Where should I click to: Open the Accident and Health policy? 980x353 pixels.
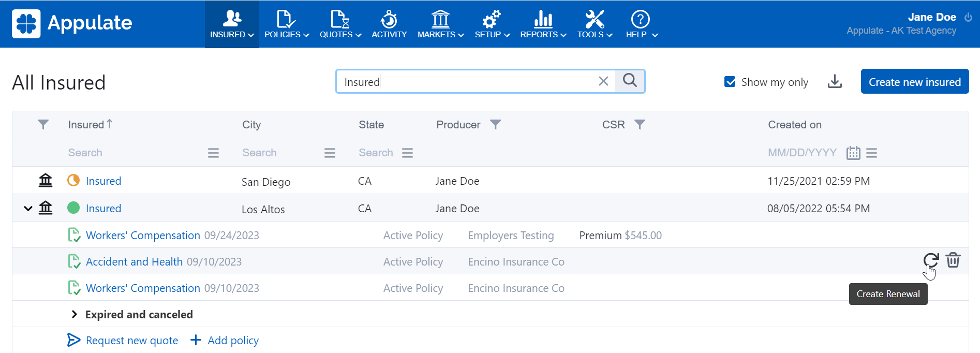134,262
